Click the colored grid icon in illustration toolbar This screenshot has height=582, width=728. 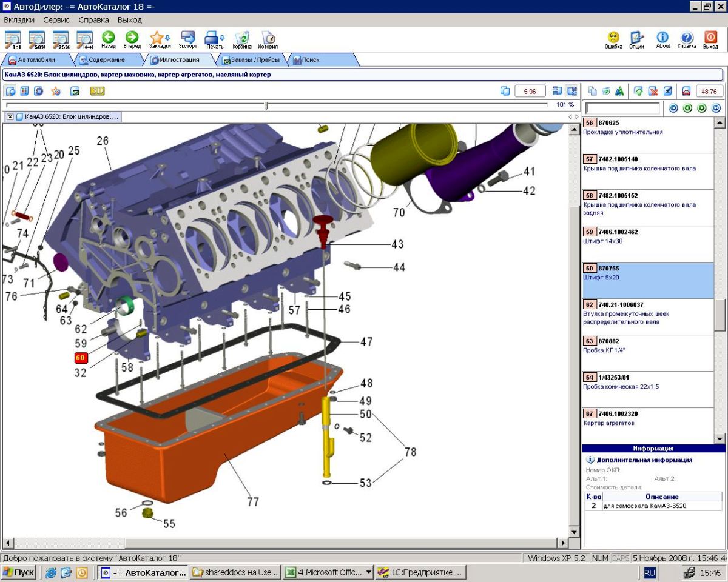(25, 91)
